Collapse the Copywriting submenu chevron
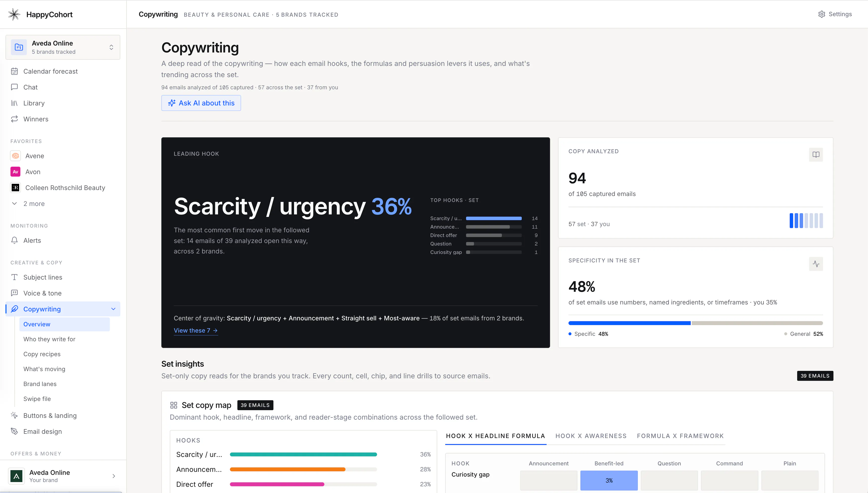The height and width of the screenshot is (493, 868). point(113,309)
